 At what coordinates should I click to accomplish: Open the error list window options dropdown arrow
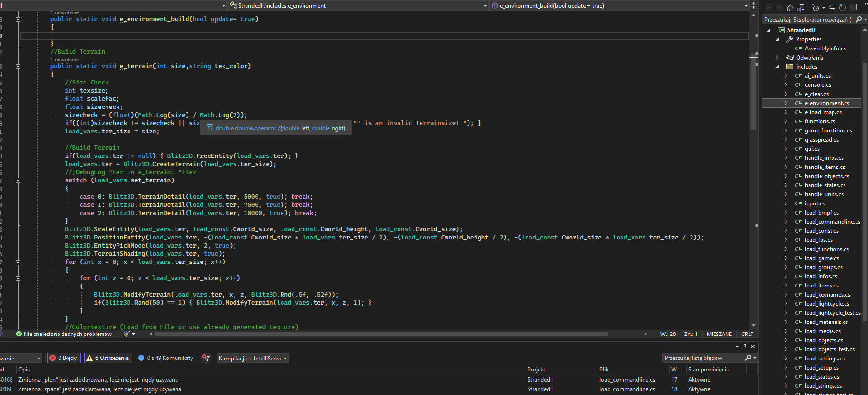(x=737, y=347)
